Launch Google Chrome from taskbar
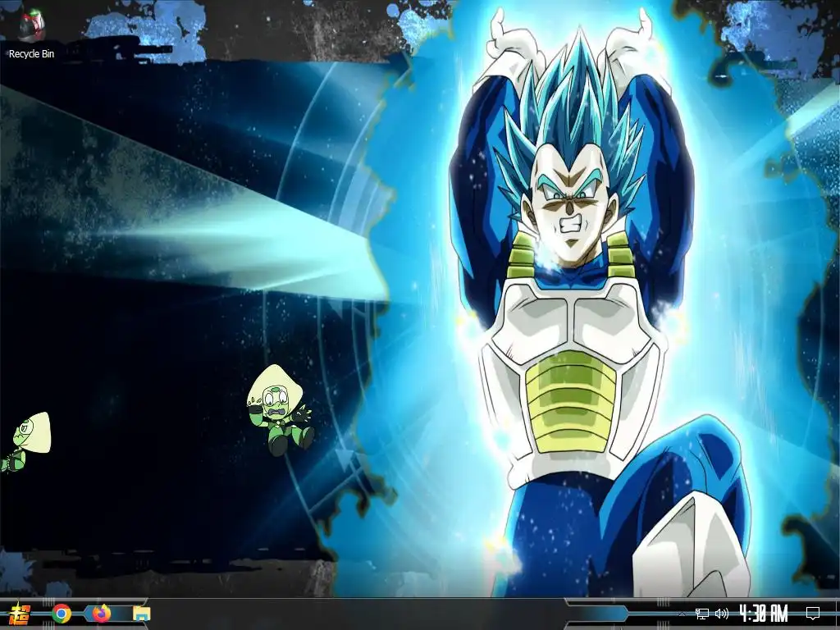The width and height of the screenshot is (840, 630). point(61,614)
